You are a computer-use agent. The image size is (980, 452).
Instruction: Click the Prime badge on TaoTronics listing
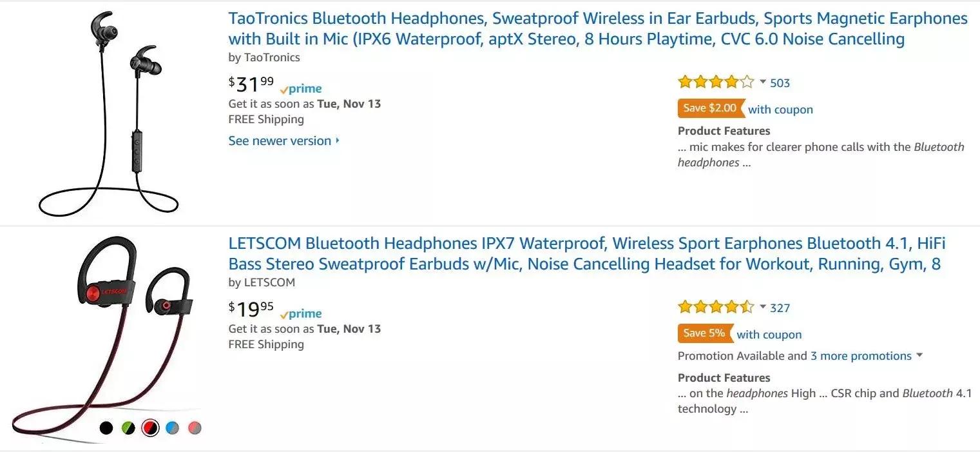point(300,88)
